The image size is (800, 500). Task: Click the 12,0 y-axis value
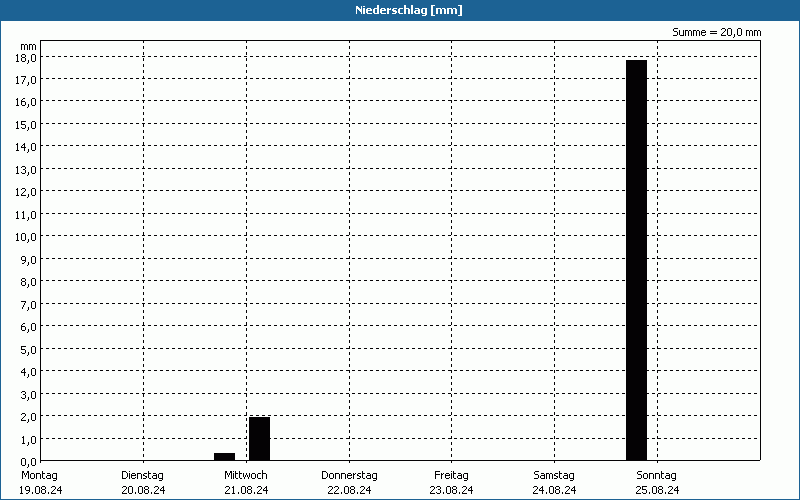pos(26,192)
